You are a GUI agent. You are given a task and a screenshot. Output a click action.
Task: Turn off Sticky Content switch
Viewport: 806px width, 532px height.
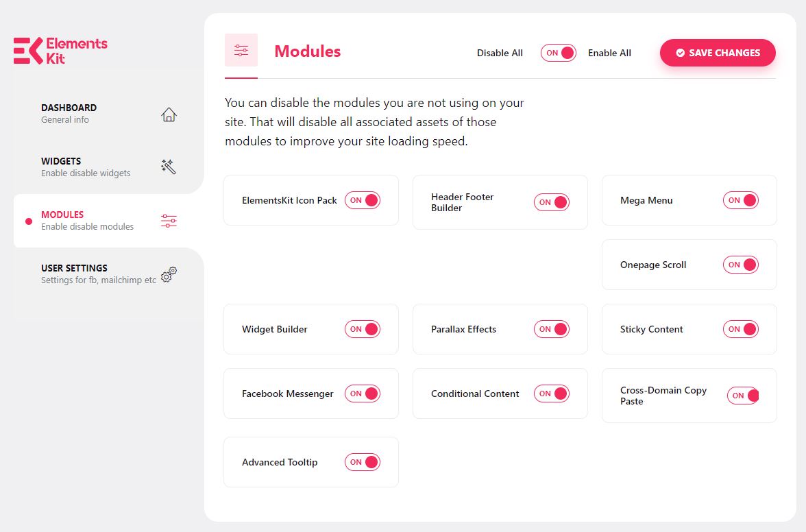(x=741, y=329)
